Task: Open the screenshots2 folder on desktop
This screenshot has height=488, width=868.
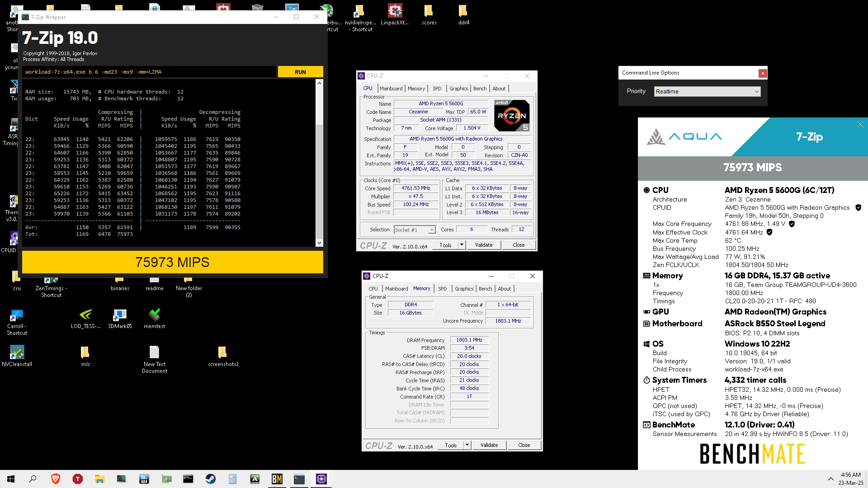Action: (x=223, y=356)
